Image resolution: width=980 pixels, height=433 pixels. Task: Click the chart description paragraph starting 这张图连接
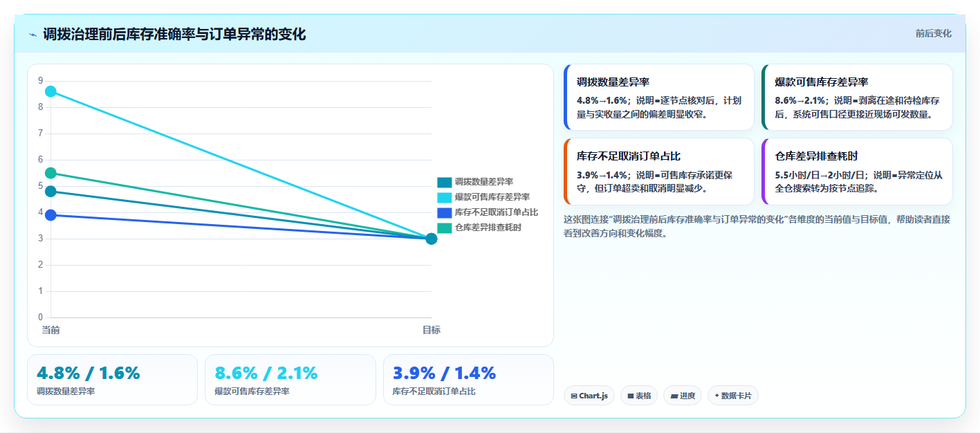pyautogui.click(x=757, y=226)
